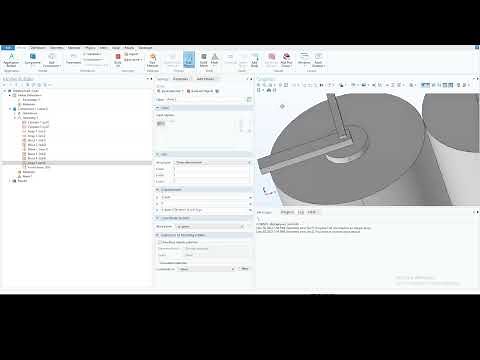Collapse the Component 1 tree node
This screenshot has height=360, width=480.
(10, 109)
